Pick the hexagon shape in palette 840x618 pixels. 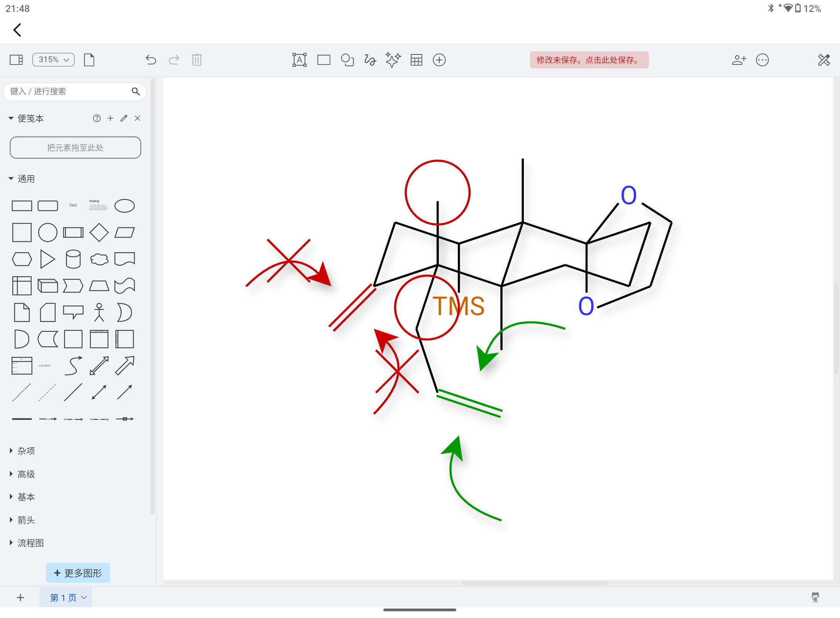[22, 259]
